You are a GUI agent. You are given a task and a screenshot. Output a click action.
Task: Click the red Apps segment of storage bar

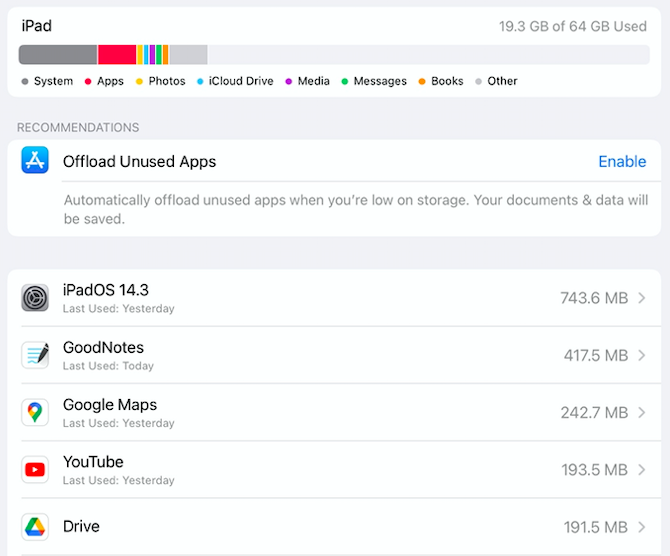[x=117, y=55]
